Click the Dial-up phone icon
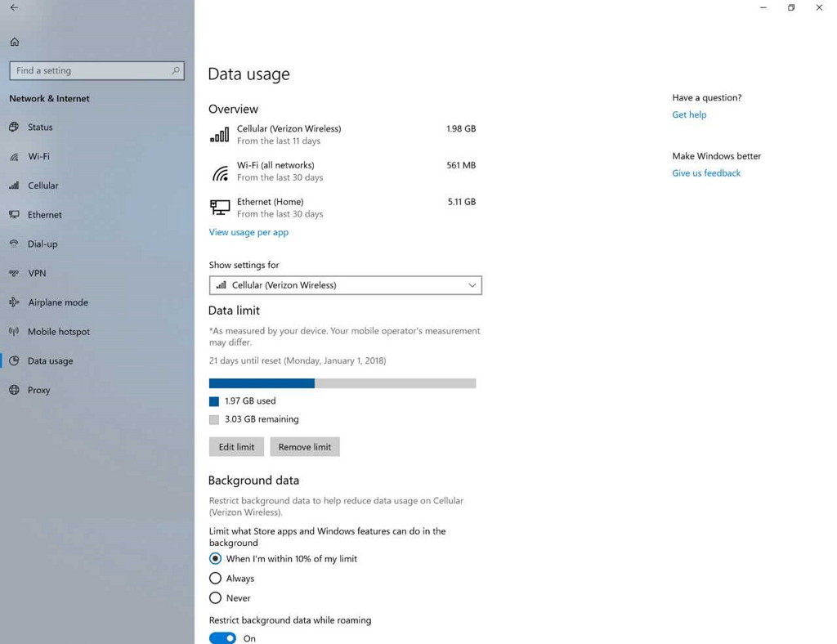Screen dimensions: 837x644 (x=15, y=244)
